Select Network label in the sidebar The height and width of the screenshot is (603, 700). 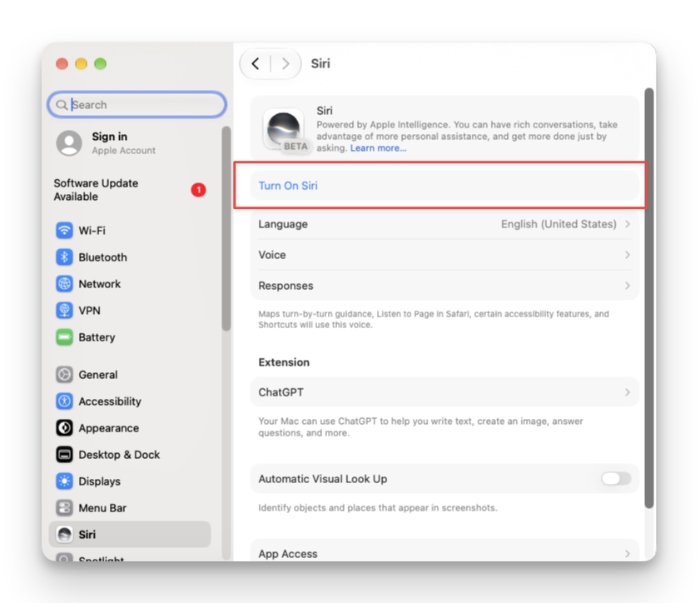click(100, 284)
